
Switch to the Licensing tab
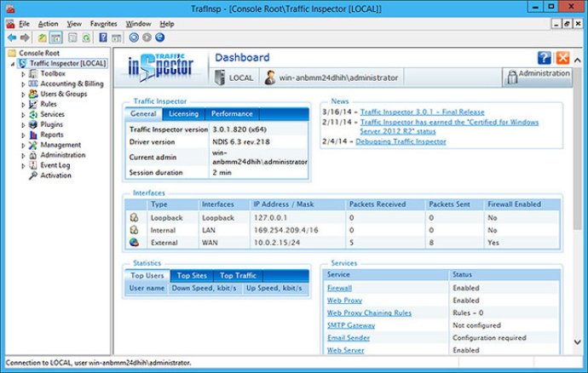pos(183,113)
